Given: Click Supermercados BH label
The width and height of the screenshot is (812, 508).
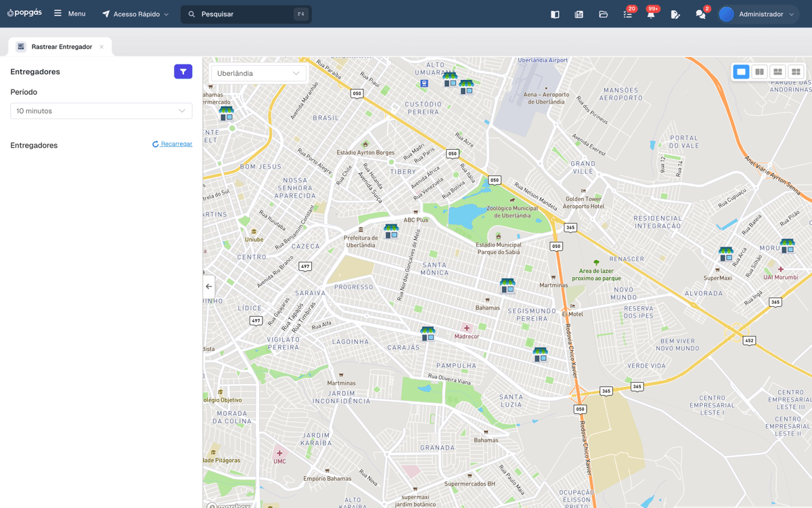Looking at the screenshot, I should [x=470, y=484].
